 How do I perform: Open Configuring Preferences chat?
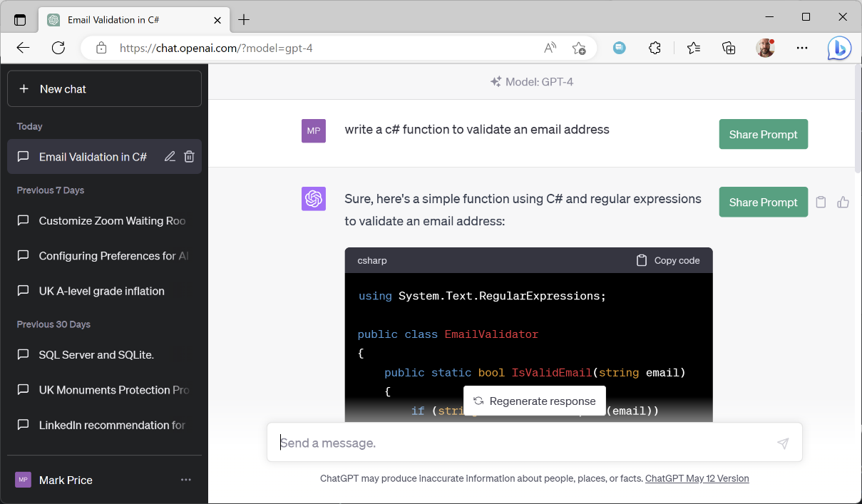tap(104, 256)
